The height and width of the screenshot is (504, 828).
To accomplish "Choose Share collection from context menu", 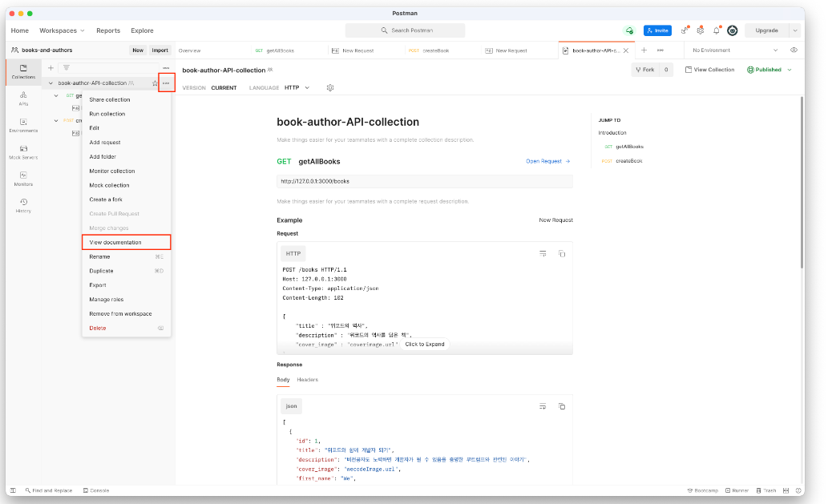I will click(x=126, y=99).
